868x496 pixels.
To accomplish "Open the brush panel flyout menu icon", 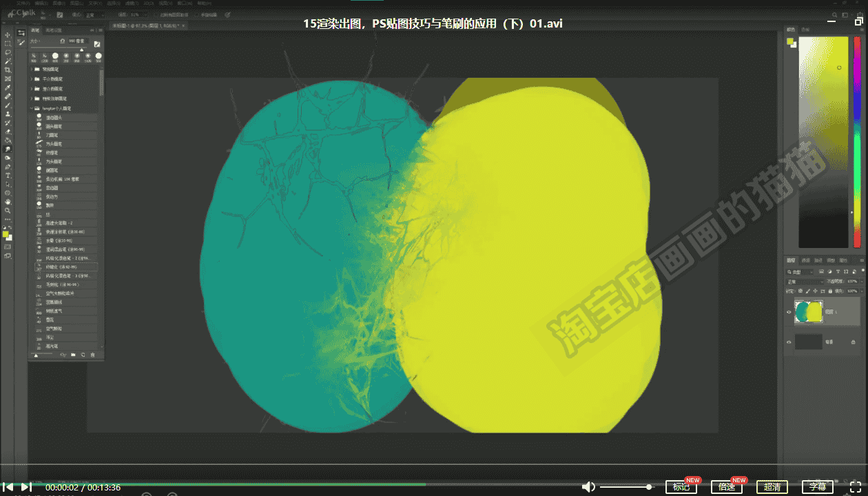I will coord(100,30).
